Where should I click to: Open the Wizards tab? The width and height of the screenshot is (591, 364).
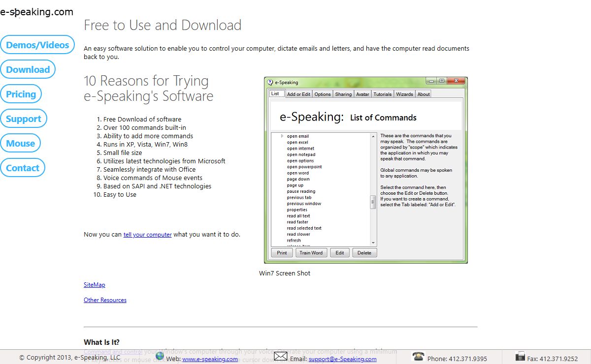click(x=404, y=94)
